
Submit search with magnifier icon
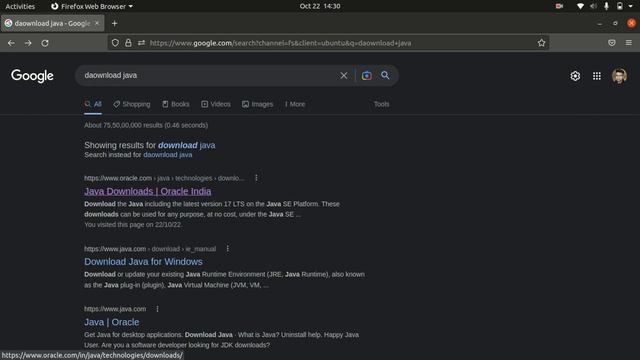385,75
